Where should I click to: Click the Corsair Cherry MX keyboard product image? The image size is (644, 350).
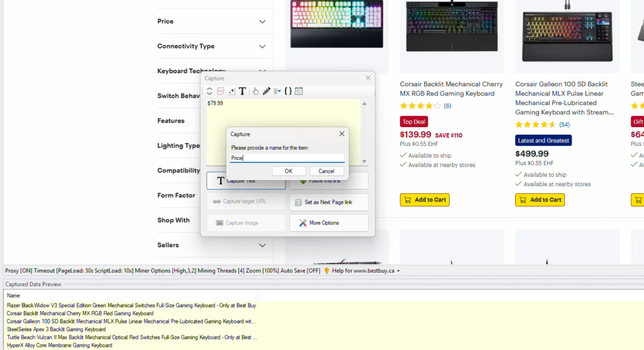click(452, 26)
